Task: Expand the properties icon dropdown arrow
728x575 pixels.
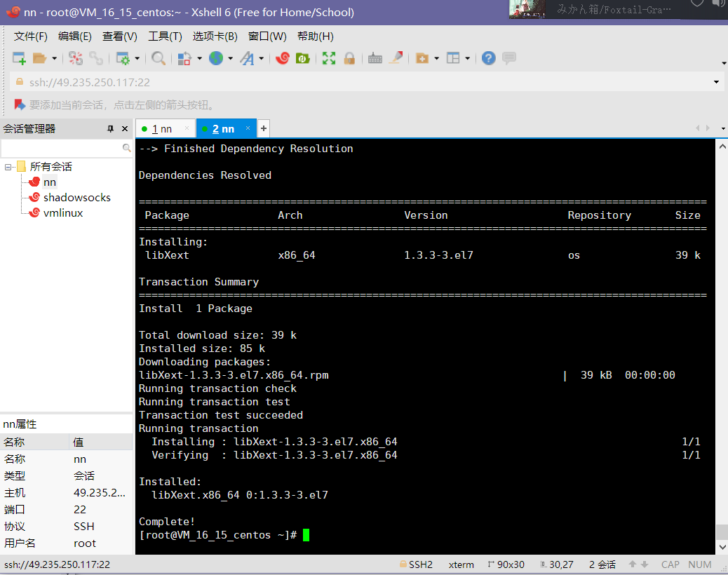Action: point(137,58)
